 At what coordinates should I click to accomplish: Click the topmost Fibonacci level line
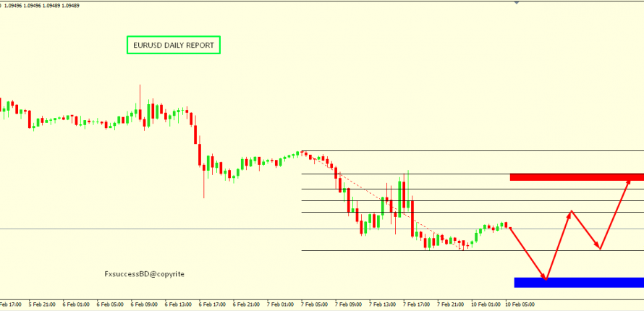pyautogui.click(x=470, y=151)
